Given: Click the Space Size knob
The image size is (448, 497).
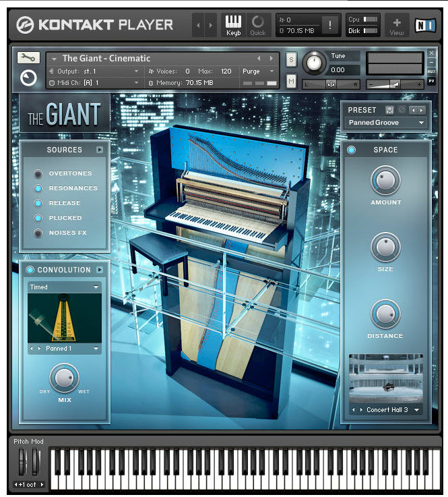Looking at the screenshot, I should pos(385,247).
